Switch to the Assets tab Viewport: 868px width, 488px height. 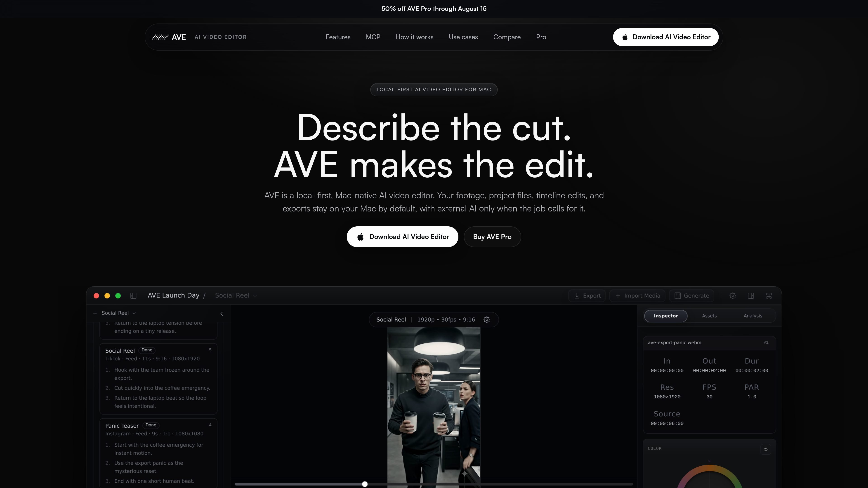coord(709,316)
